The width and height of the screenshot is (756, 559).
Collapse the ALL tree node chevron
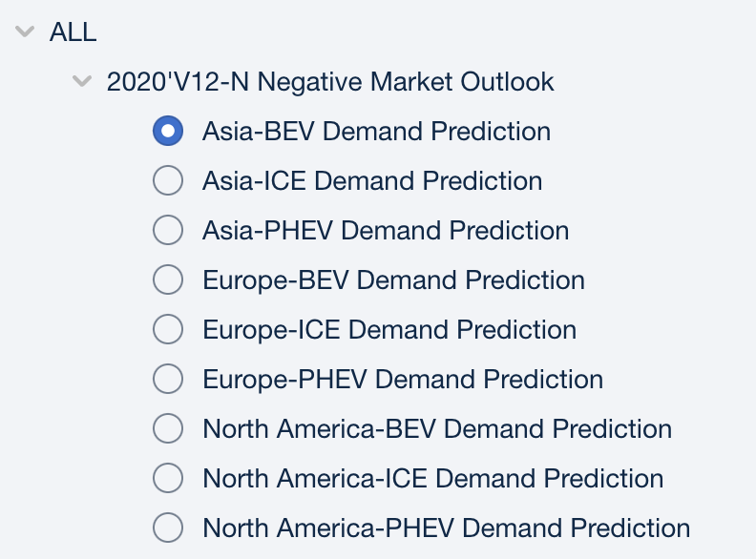click(25, 32)
